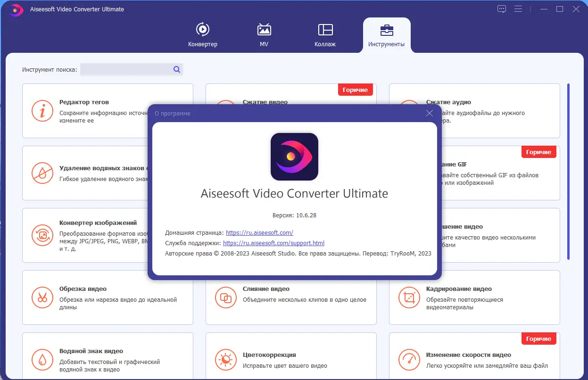The height and width of the screenshot is (380, 588).
Task: Open the image converter (Конвертер изображений) icon
Action: pos(43,236)
